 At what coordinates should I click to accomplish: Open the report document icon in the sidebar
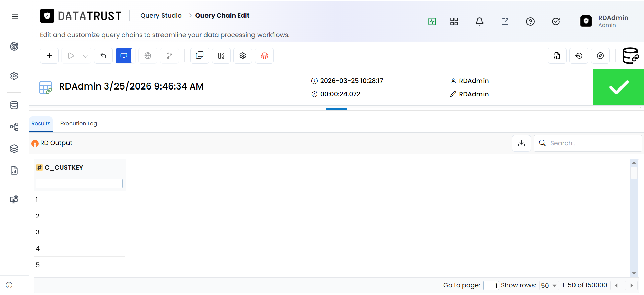(x=14, y=170)
